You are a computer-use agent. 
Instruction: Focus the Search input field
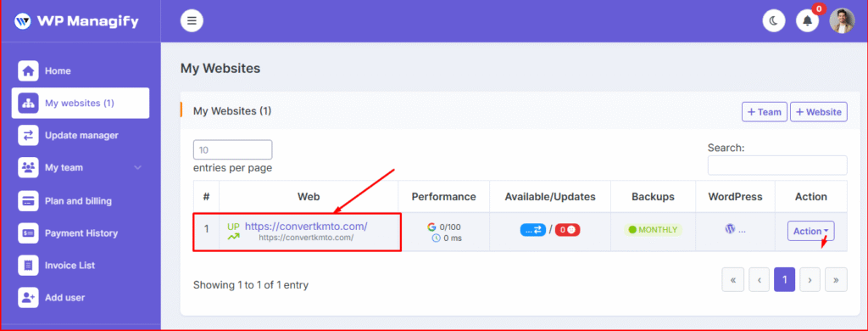pyautogui.click(x=777, y=165)
